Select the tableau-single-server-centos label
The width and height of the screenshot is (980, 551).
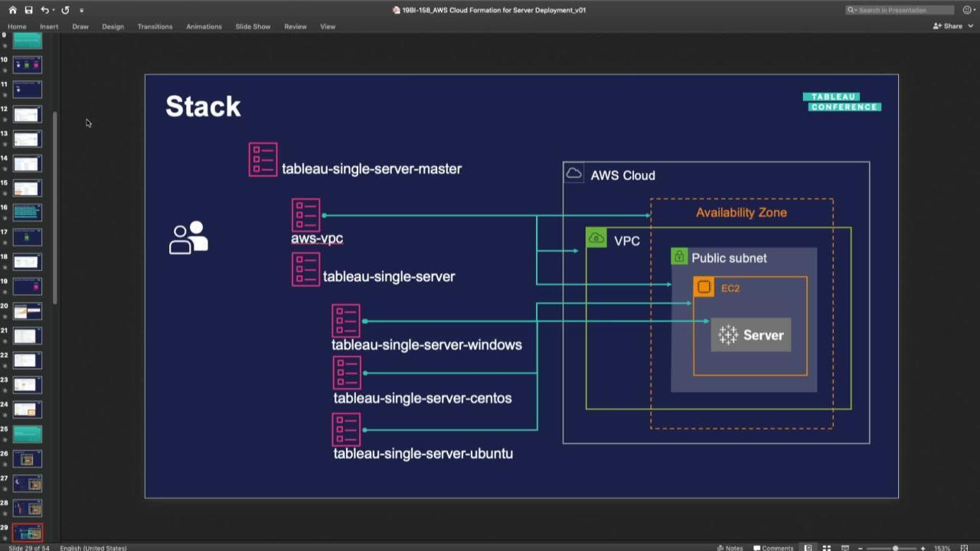[423, 398]
